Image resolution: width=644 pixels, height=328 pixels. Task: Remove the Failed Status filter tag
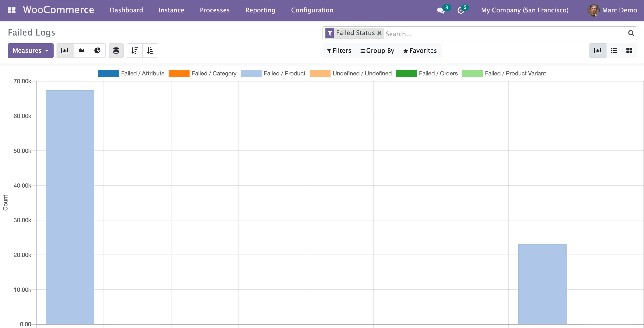click(x=379, y=33)
